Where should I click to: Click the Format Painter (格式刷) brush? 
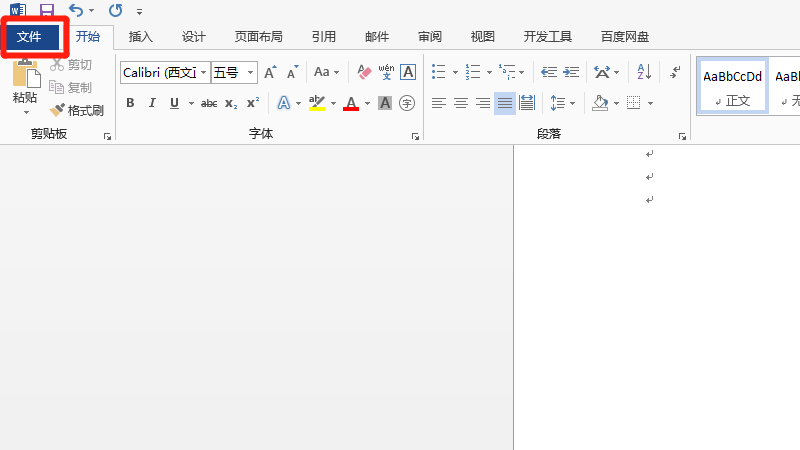point(77,110)
